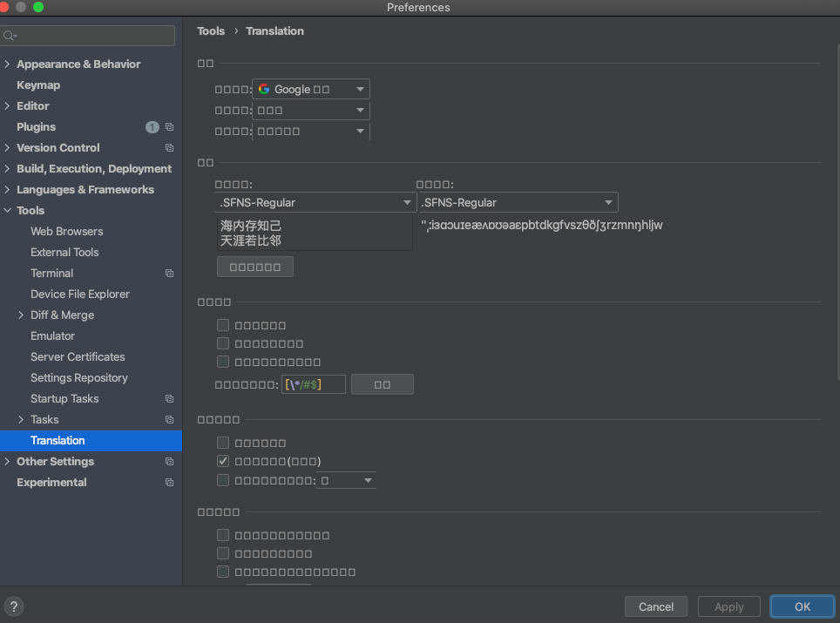840x623 pixels.
Task: Click the Google logo in translator dropdown
Action: tap(263, 89)
